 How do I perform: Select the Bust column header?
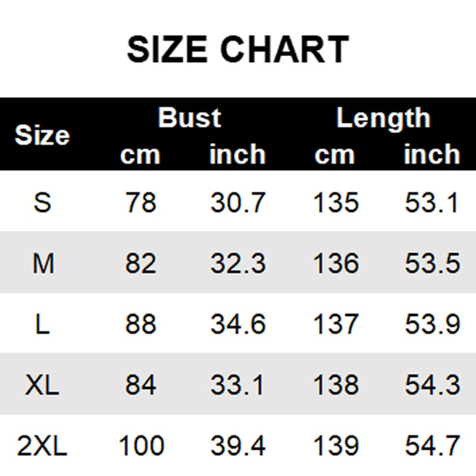click(189, 118)
